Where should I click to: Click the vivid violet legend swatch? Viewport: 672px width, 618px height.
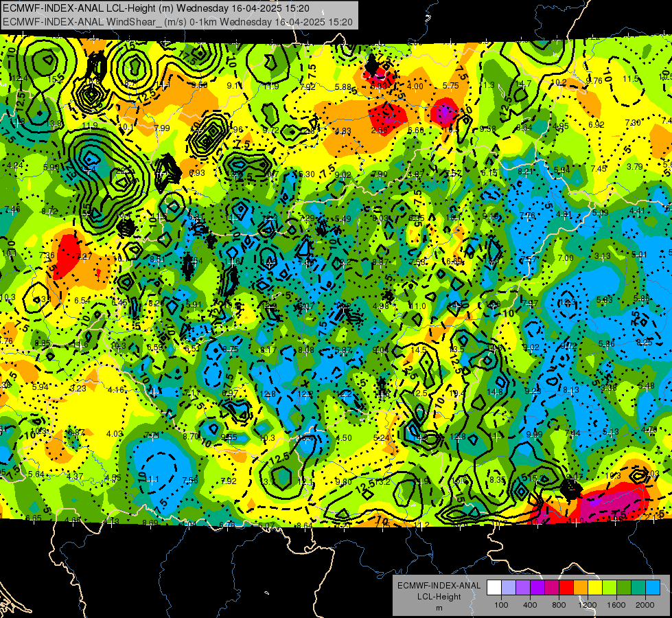point(537,588)
